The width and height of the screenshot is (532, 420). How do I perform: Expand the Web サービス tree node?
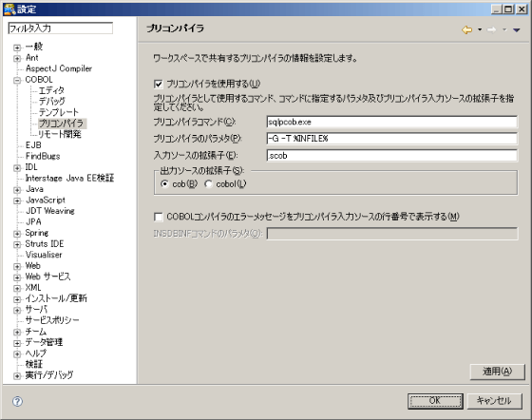[17, 277]
